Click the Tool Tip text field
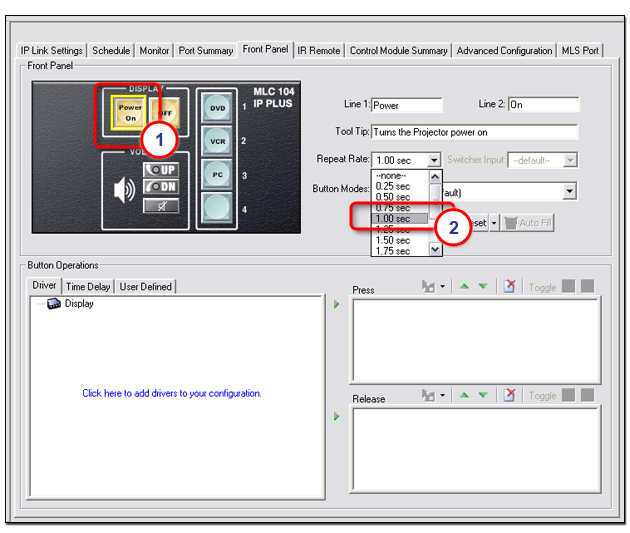The height and width of the screenshot is (533, 630). 475,132
